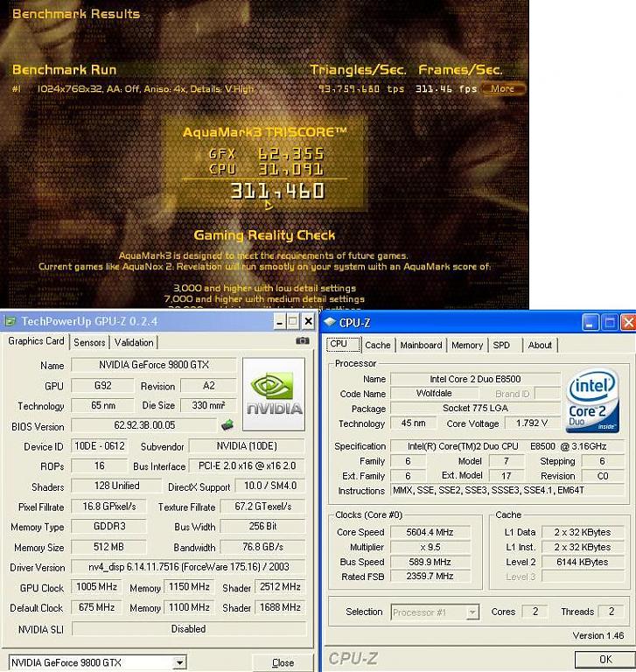Click the NVIDIA SLI Disabled field
This screenshot has width=636, height=672.
tap(189, 629)
